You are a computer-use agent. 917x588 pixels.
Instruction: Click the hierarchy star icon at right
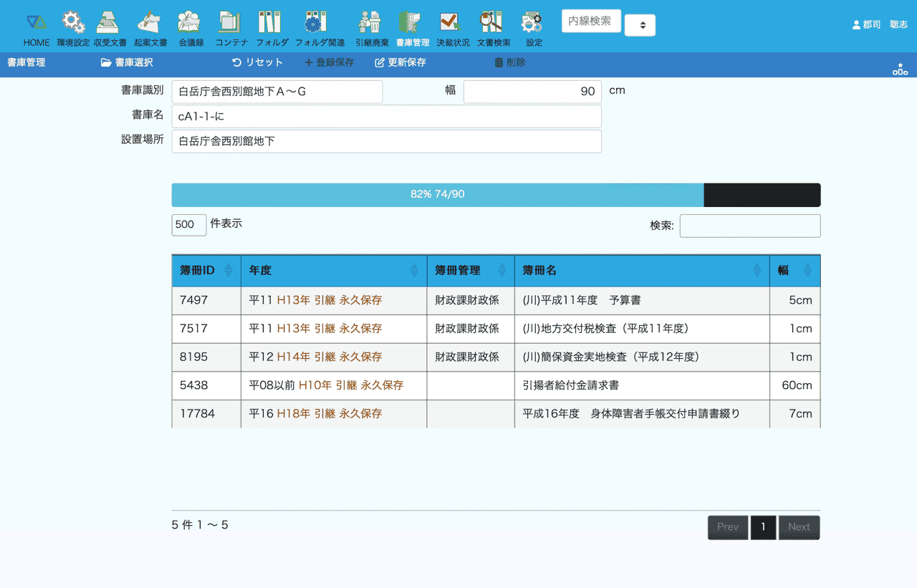[x=900, y=69]
